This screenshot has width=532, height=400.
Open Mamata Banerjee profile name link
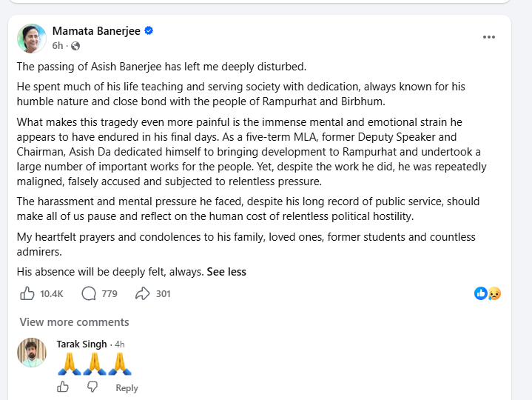pos(96,31)
